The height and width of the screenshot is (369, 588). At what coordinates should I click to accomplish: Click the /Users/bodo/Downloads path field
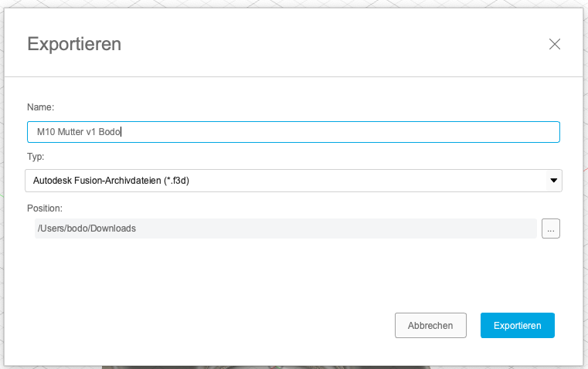pyautogui.click(x=285, y=229)
